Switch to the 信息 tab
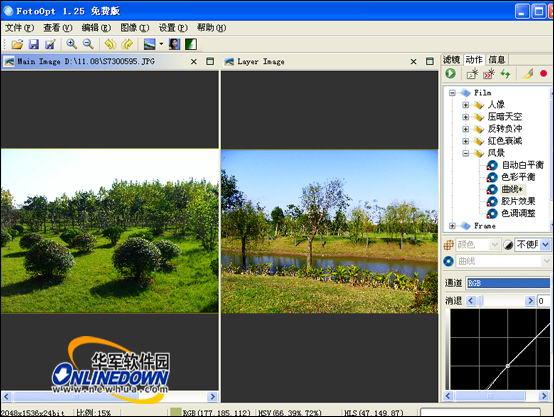The width and height of the screenshot is (554, 417). click(x=496, y=60)
